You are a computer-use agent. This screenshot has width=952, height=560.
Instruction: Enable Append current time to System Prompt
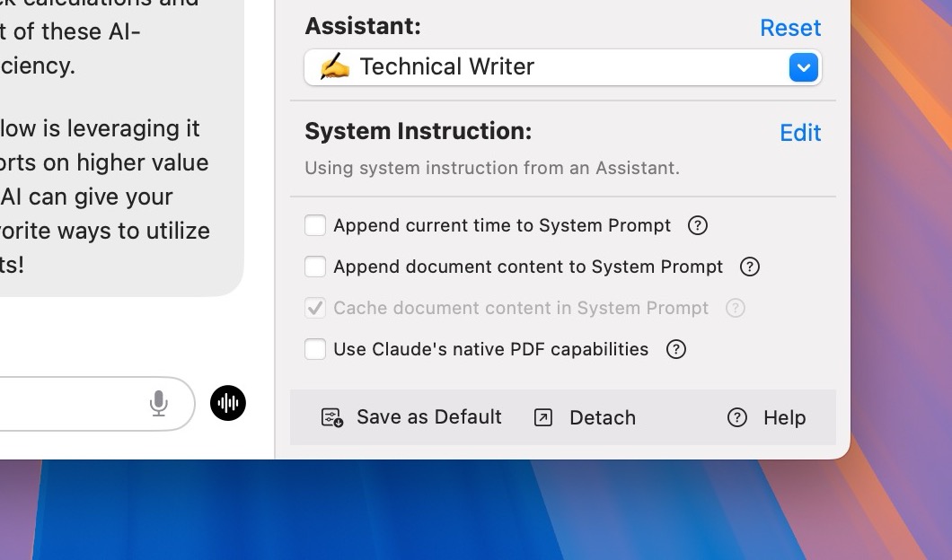click(315, 225)
